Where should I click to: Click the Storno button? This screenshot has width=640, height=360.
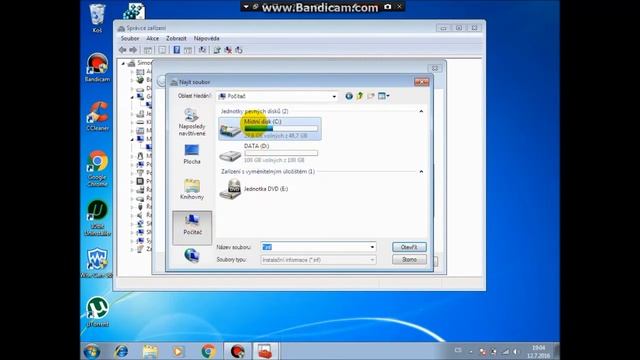tap(409, 260)
